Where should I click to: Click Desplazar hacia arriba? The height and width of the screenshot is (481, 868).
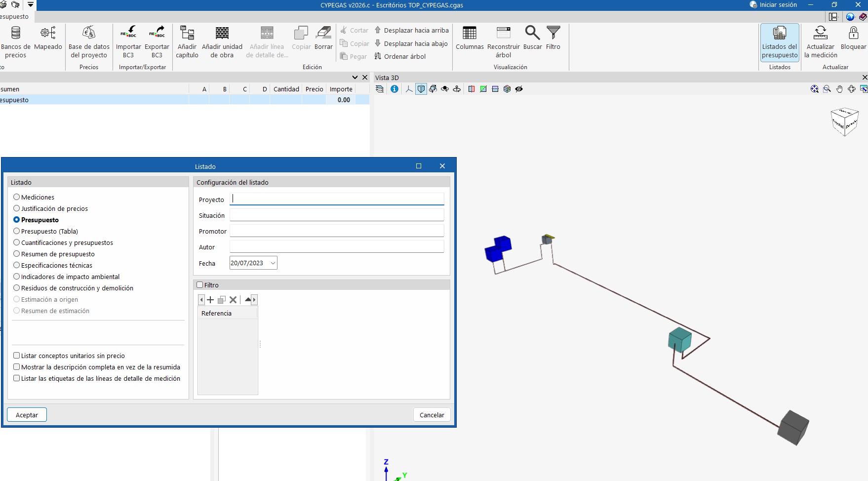point(411,30)
